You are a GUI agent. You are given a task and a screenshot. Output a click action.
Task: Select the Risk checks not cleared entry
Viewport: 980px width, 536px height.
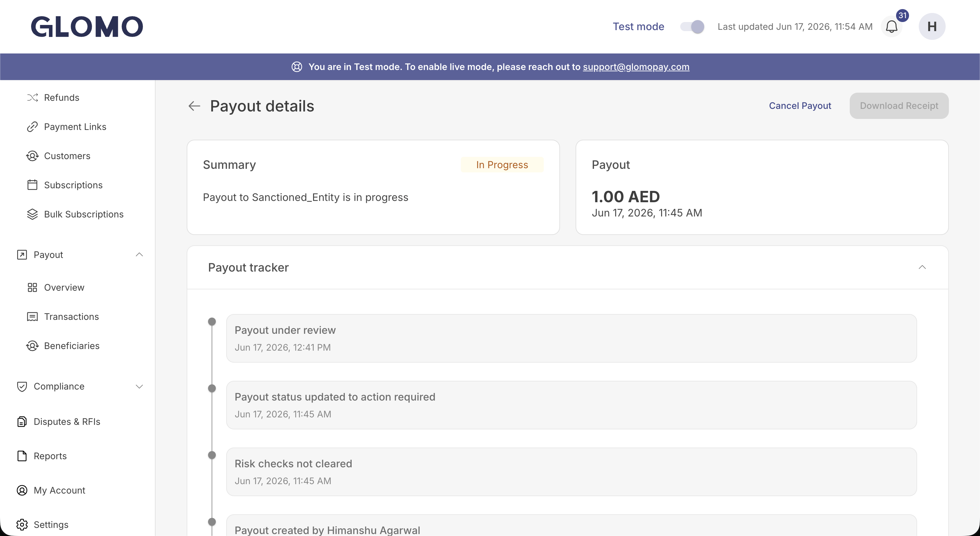571,472
